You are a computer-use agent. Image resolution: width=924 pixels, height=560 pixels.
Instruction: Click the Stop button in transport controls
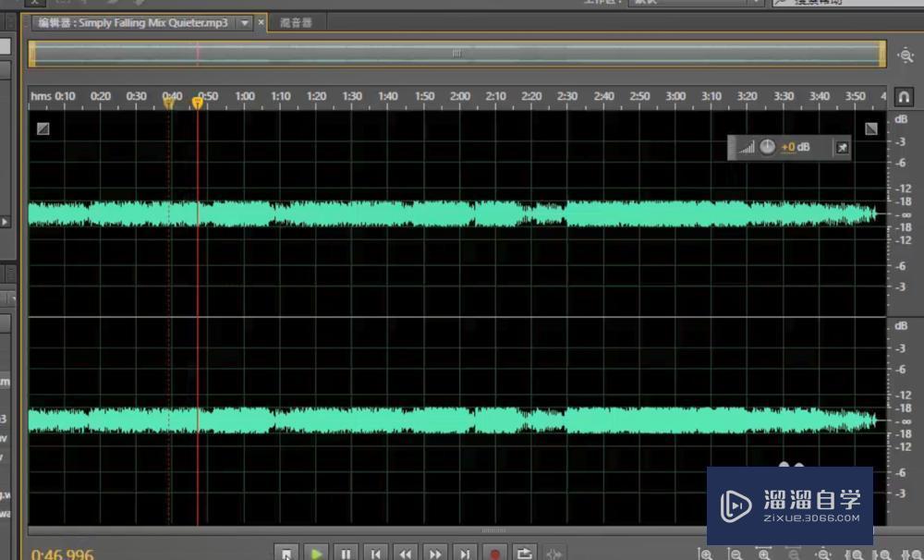286,554
